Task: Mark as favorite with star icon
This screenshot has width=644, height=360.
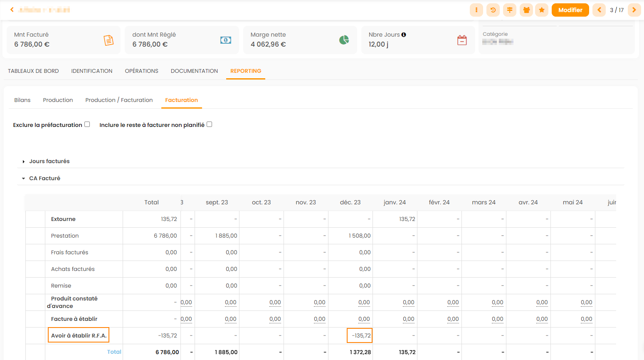Action: 542,10
